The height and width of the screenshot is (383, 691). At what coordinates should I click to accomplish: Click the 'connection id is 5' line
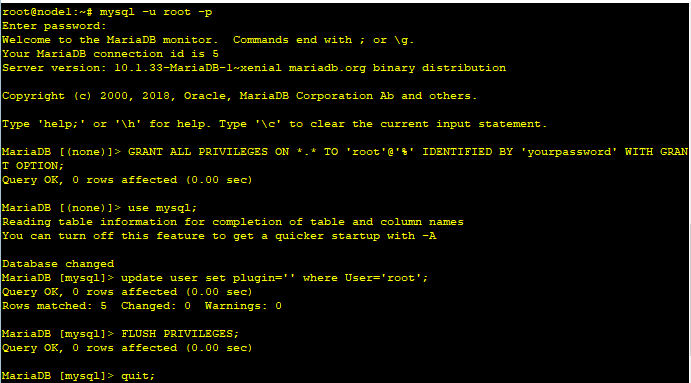pyautogui.click(x=110, y=54)
